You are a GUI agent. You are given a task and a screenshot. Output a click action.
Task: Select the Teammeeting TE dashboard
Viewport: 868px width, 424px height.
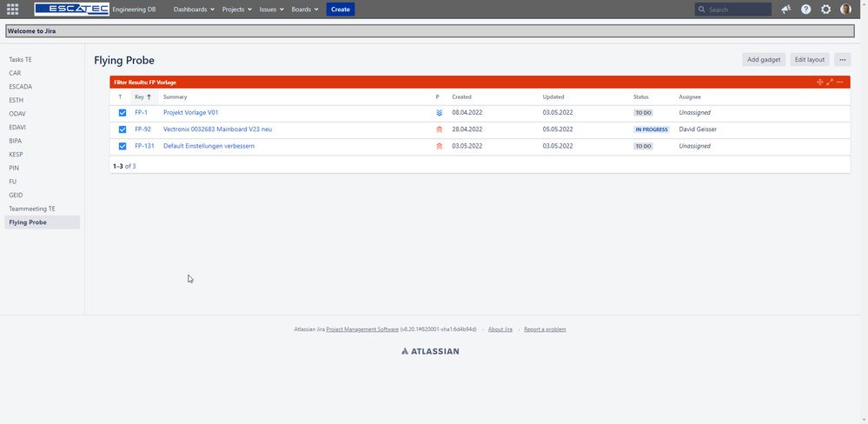[42, 209]
